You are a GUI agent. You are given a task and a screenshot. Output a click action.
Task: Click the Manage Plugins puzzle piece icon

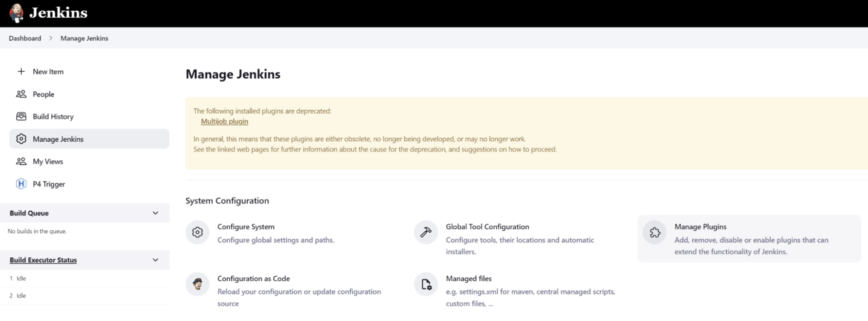tap(655, 232)
